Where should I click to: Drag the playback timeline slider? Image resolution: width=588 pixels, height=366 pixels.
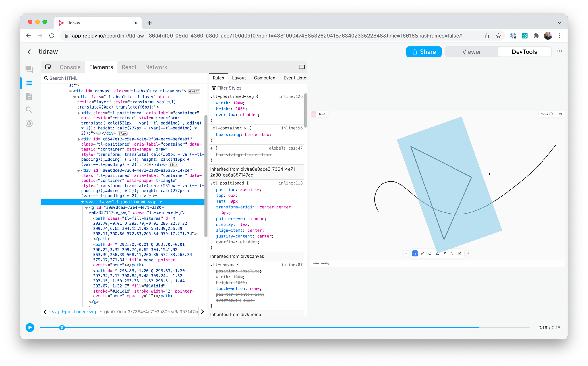[61, 328]
